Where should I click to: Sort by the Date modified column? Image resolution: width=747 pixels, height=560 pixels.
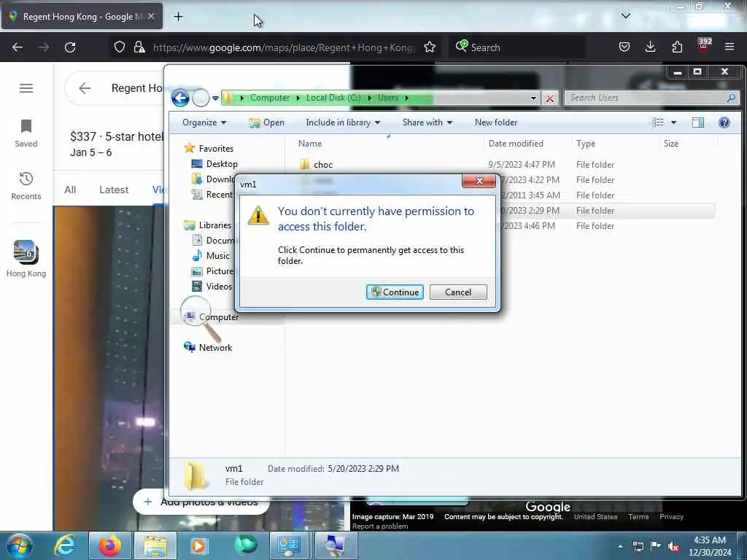click(x=516, y=144)
